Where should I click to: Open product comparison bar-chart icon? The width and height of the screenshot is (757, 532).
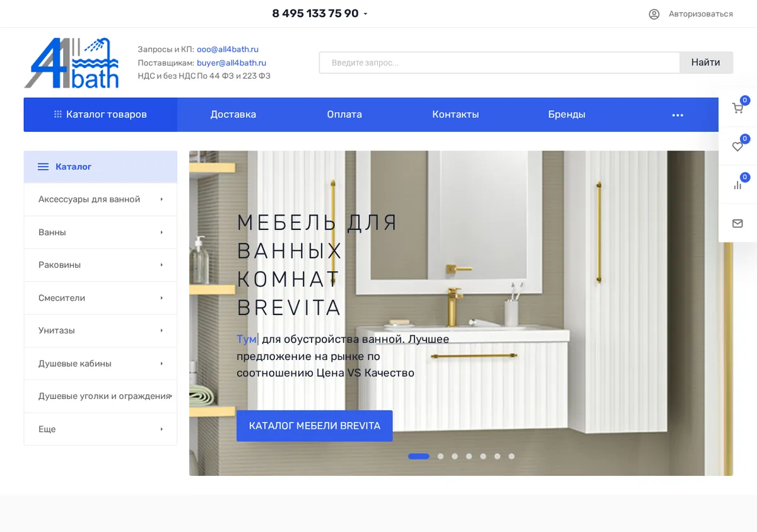pyautogui.click(x=737, y=185)
